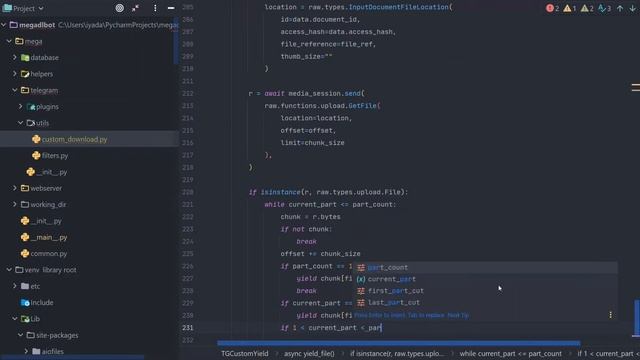The image size is (640, 360).
Task: Open common.py file
Action: click(x=49, y=253)
